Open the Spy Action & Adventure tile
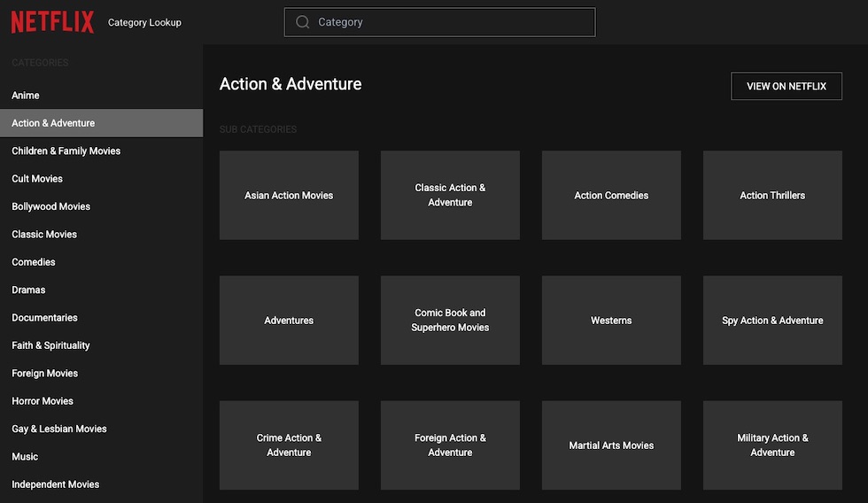The width and height of the screenshot is (868, 503). (x=772, y=321)
